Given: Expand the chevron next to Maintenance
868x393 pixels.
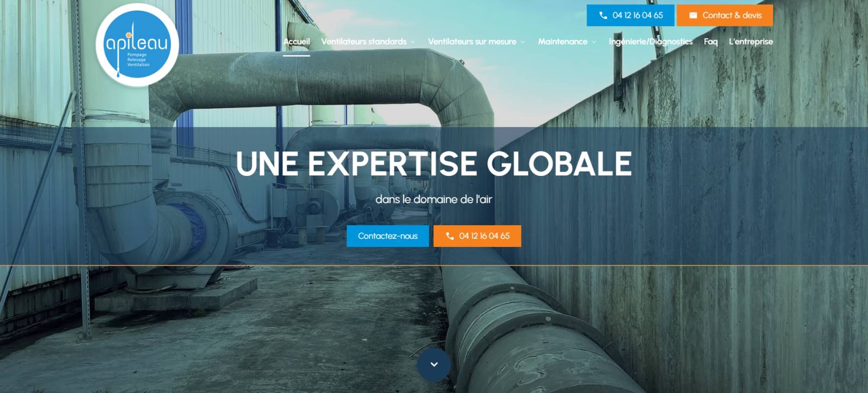Looking at the screenshot, I should coord(594,42).
